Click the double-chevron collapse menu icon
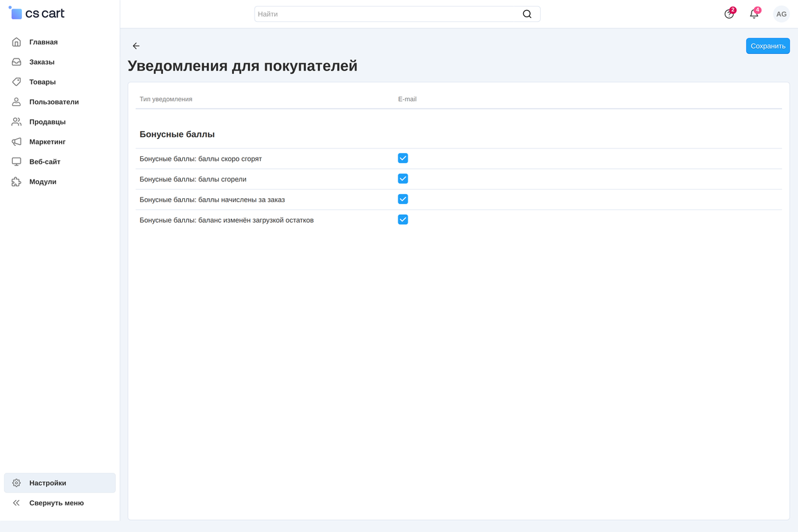The width and height of the screenshot is (798, 532). [17, 503]
